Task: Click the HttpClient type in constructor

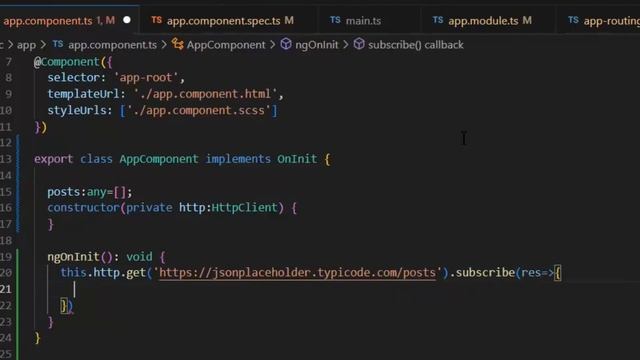Action: [244, 208]
